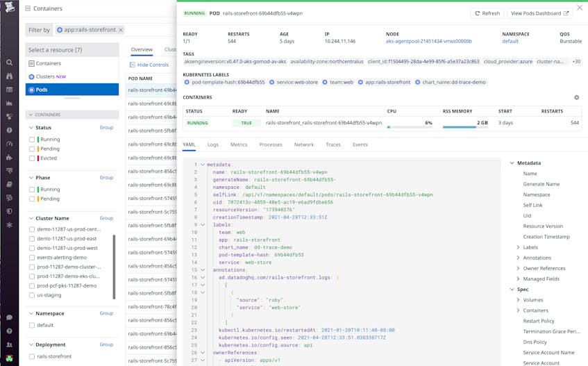
Task: Switch to the Logs tab
Action: coord(212,144)
